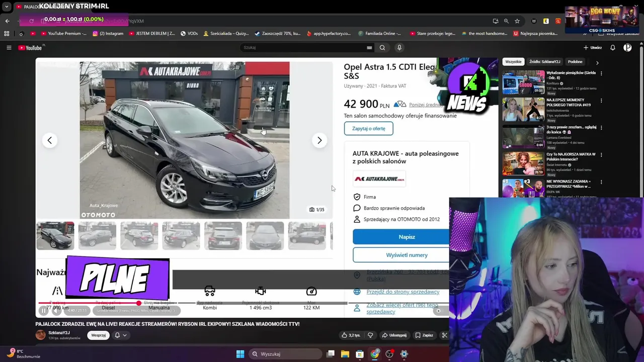Open the Sześcialiada Quizy bookmark
644x362 pixels.
(226, 34)
